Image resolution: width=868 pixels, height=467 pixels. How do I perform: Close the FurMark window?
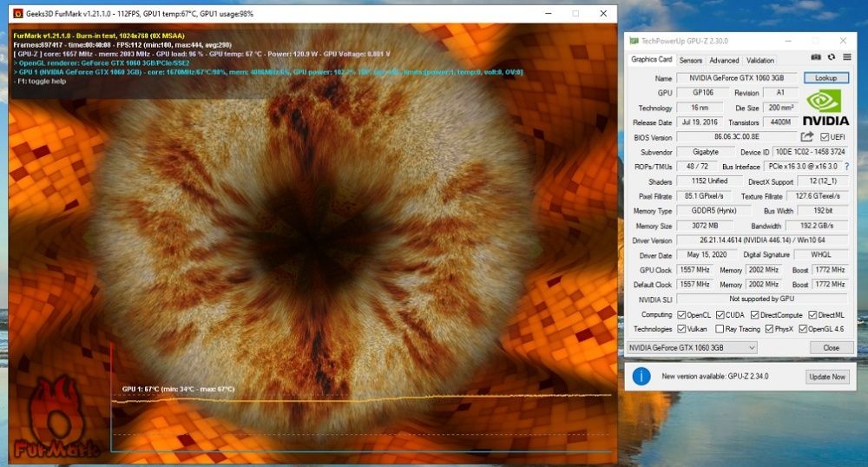603,13
